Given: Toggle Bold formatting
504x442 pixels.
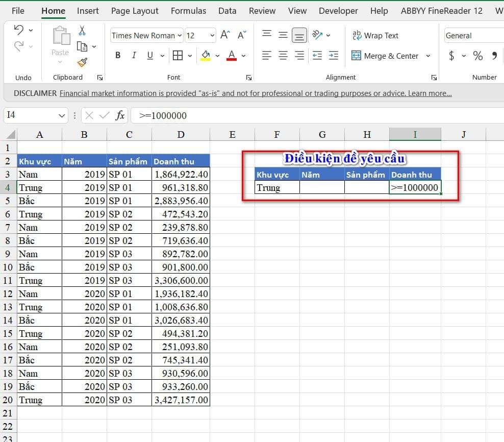Looking at the screenshot, I should [x=118, y=56].
